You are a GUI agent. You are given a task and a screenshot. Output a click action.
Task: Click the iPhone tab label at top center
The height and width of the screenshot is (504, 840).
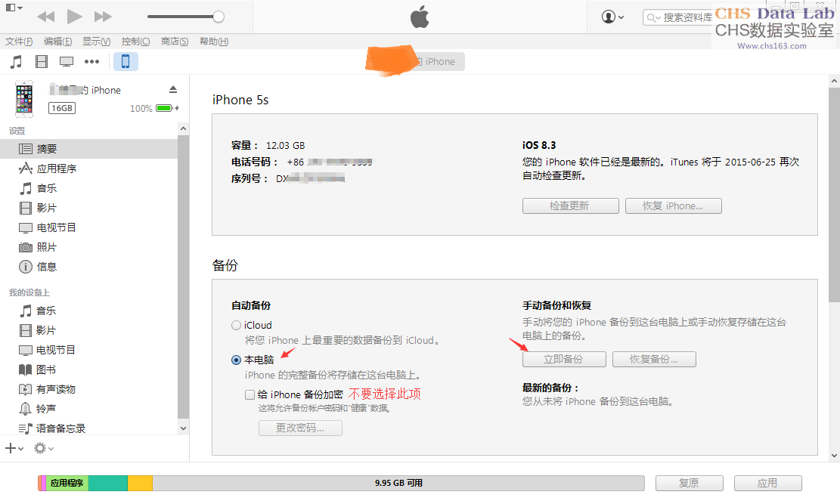point(439,62)
